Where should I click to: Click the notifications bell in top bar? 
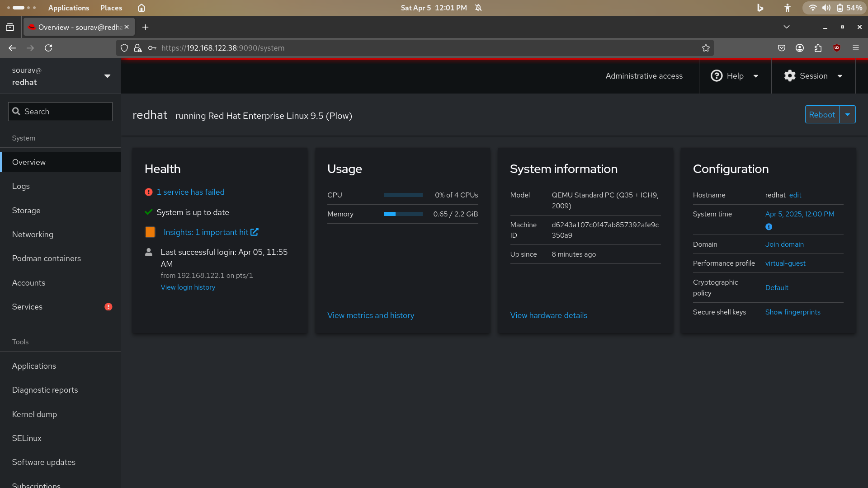click(x=478, y=8)
